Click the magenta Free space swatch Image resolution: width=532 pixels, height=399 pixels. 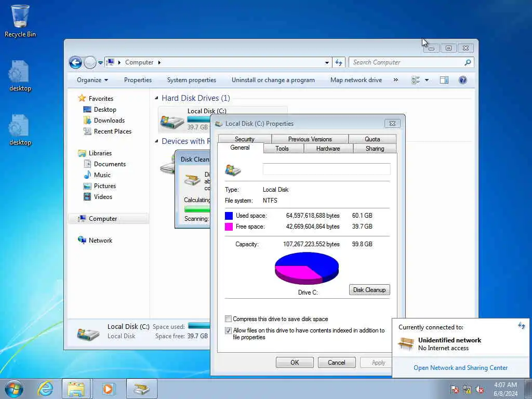229,227
